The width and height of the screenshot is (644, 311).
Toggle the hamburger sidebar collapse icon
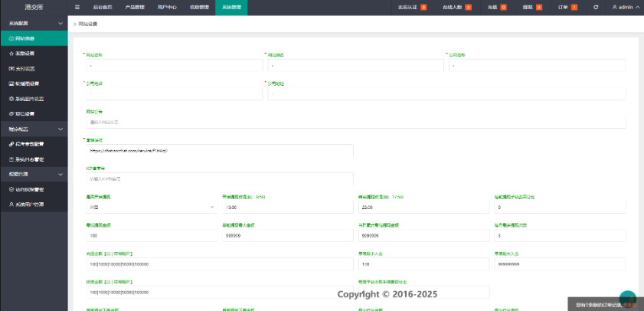[77, 8]
